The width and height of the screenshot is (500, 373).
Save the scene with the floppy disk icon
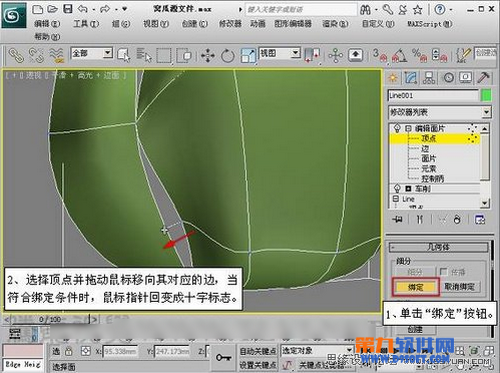pyautogui.click(x=68, y=9)
